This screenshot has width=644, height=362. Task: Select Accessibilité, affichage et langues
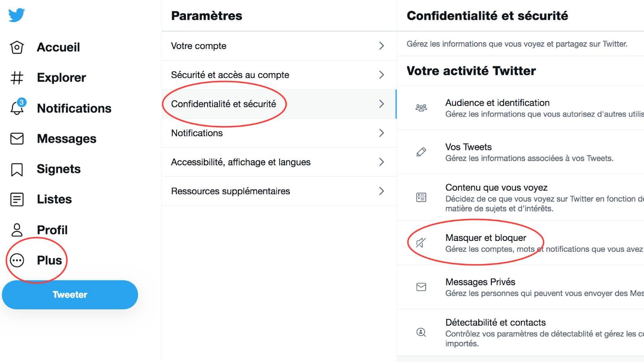point(241,162)
